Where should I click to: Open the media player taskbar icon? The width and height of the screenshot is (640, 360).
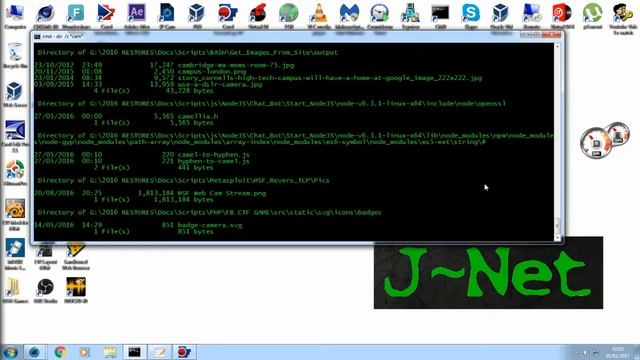85,352
